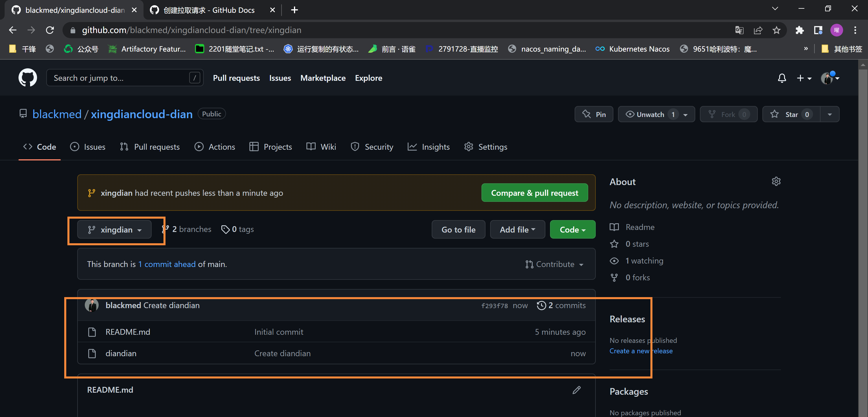
Task: Open the Actions tab
Action: (x=215, y=147)
